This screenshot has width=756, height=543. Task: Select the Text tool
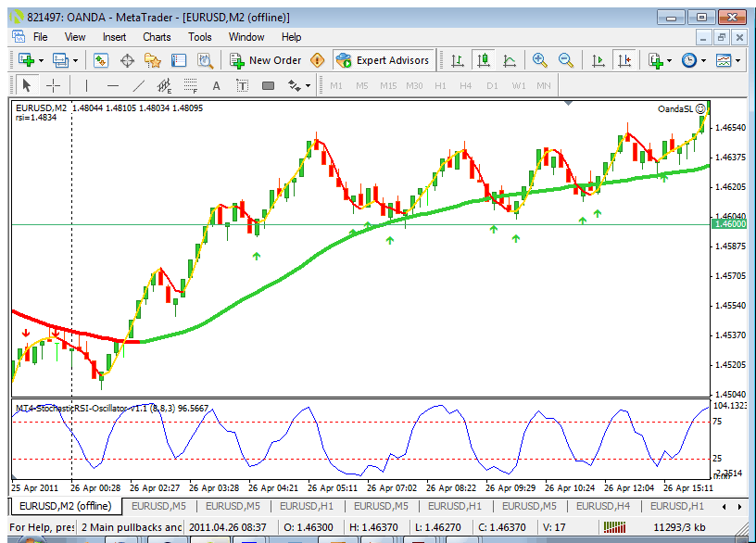216,86
